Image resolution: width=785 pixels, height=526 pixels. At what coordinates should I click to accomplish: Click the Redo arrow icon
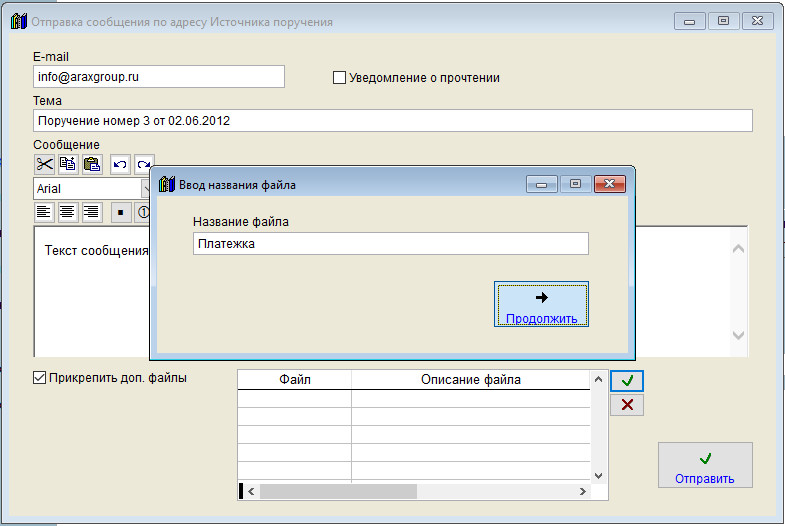(144, 164)
